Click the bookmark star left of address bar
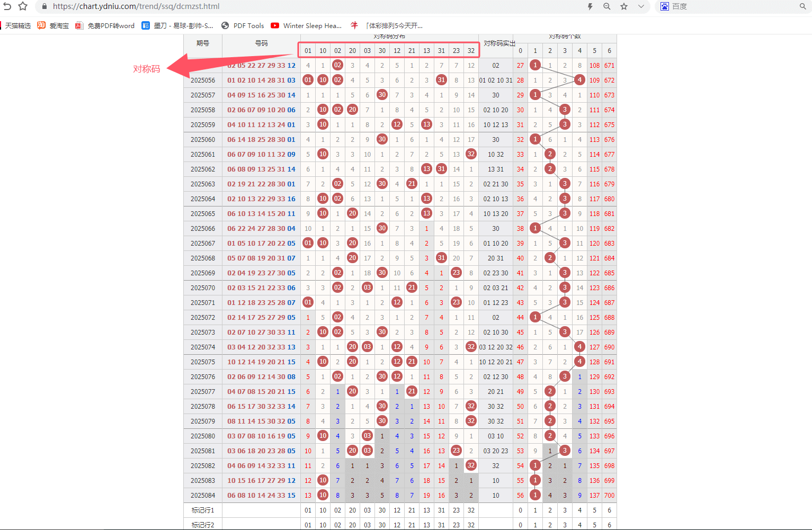The height and width of the screenshot is (530, 812). pyautogui.click(x=23, y=6)
